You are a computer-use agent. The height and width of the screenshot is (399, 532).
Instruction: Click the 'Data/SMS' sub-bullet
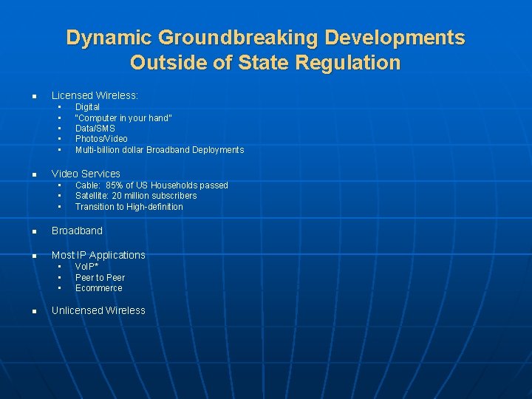point(95,129)
